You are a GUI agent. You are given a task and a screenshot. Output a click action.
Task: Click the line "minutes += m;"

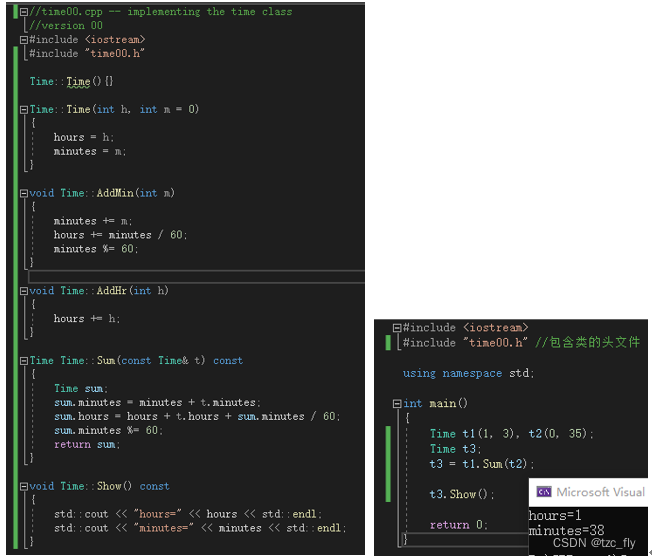93,221
